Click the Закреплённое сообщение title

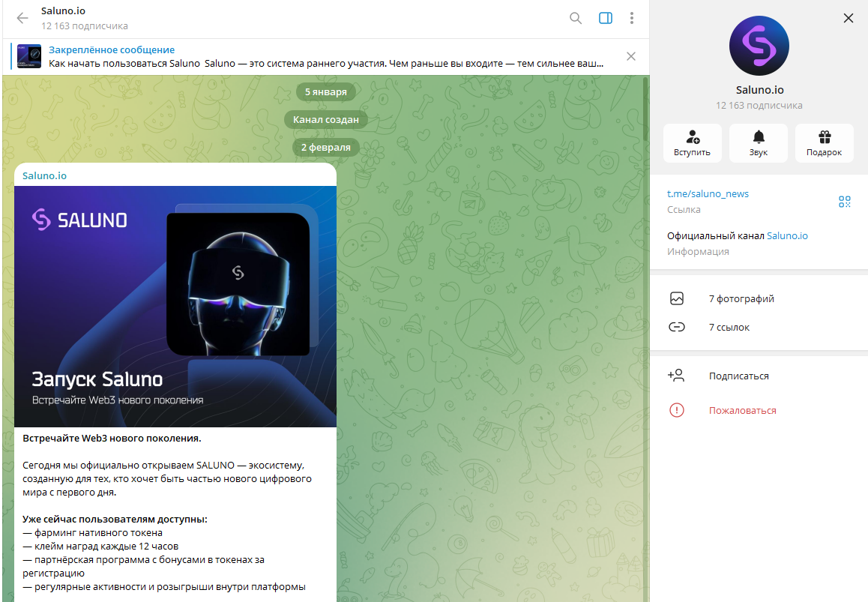112,49
